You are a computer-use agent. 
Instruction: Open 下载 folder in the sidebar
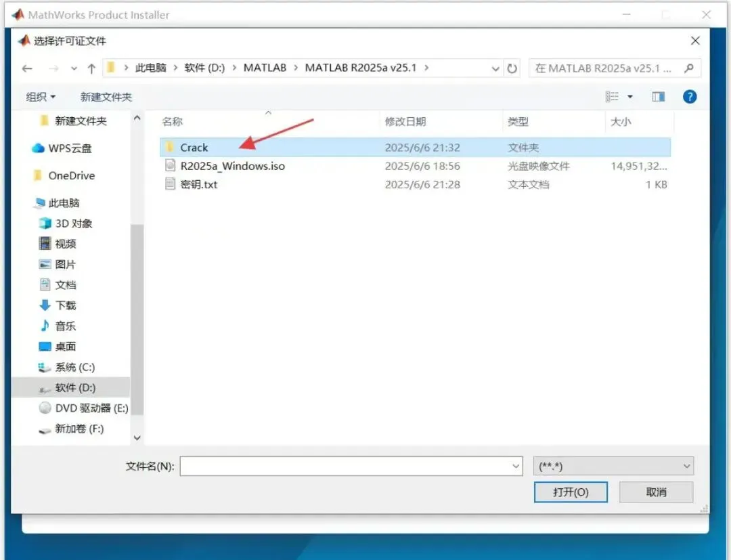(x=65, y=305)
